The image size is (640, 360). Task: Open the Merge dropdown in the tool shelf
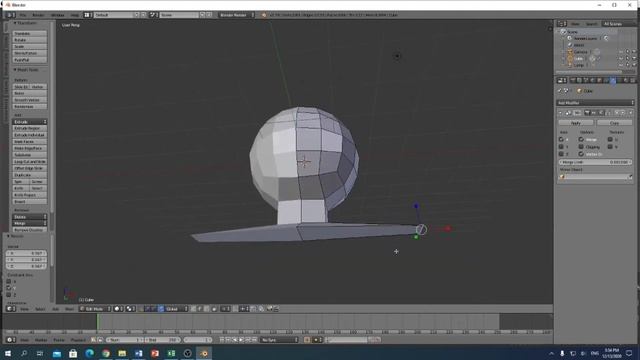30,223
